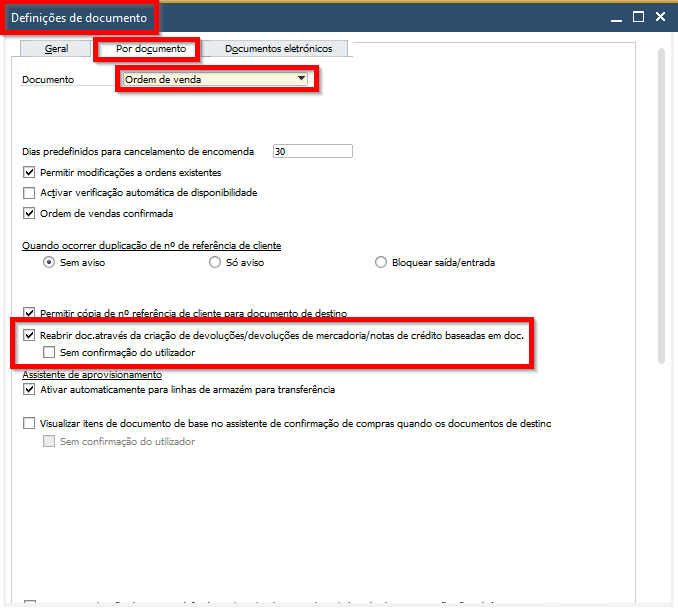Switch to the Geral tab
678x610 pixels.
(57, 48)
